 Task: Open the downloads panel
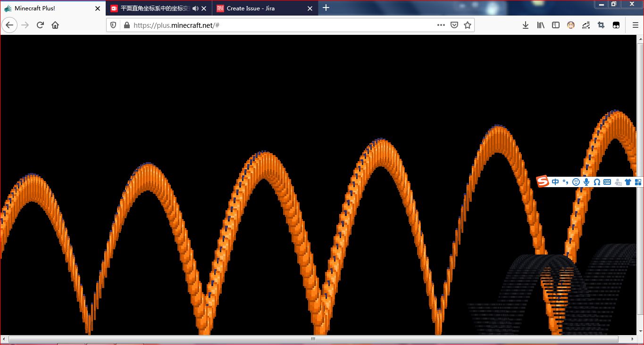525,25
